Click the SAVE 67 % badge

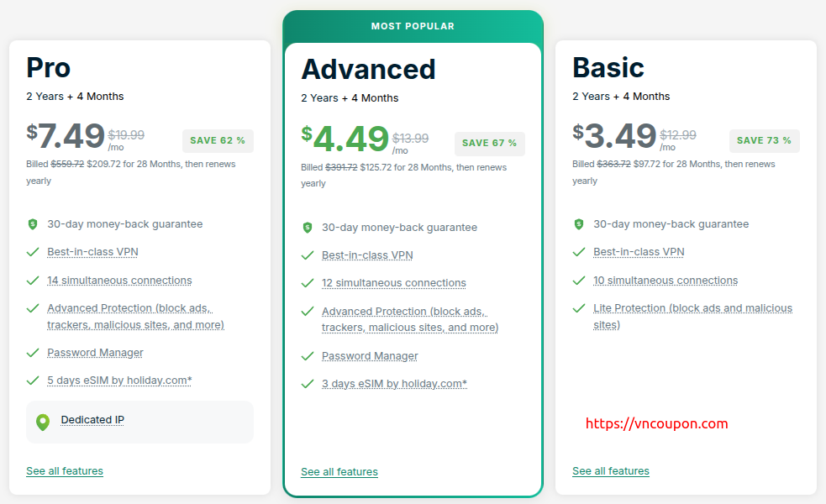point(489,143)
